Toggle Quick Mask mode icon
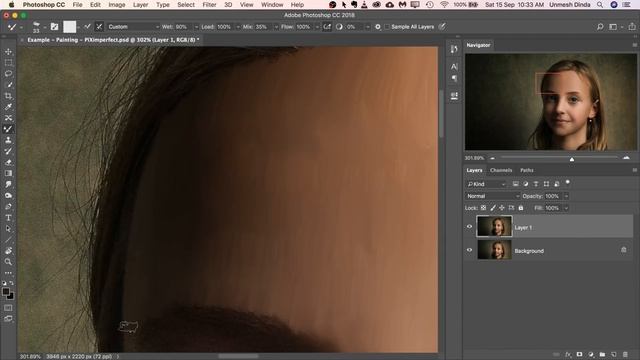The width and height of the screenshot is (640, 360). click(8, 308)
